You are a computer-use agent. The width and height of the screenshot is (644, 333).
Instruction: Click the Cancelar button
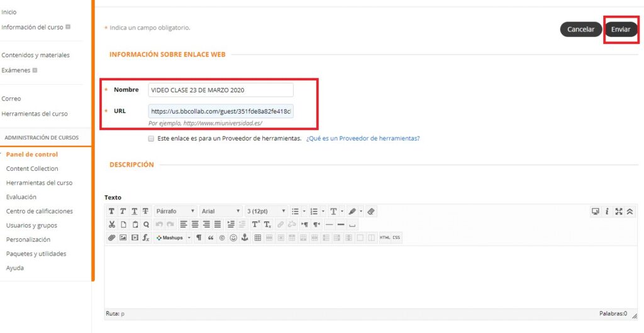[580, 30]
